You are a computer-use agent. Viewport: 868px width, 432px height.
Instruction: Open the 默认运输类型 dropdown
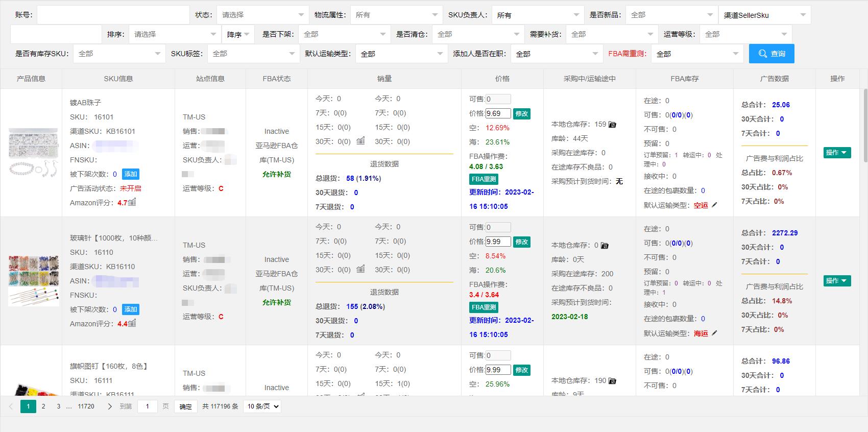coord(402,54)
